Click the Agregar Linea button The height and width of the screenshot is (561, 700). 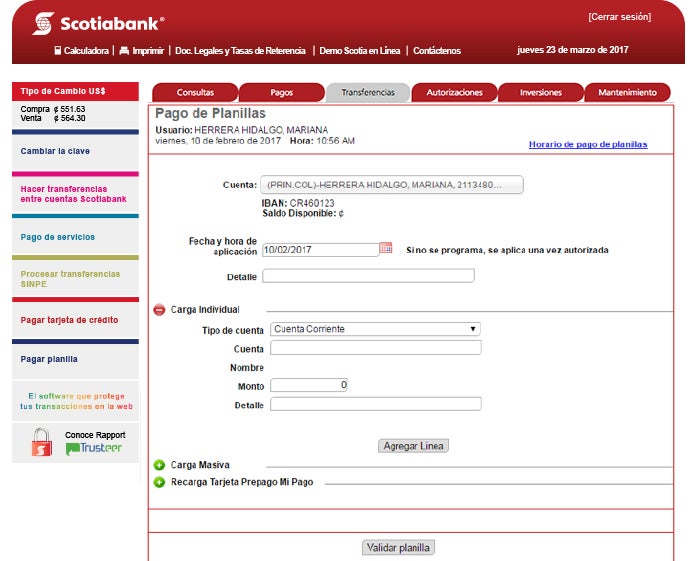[x=414, y=446]
